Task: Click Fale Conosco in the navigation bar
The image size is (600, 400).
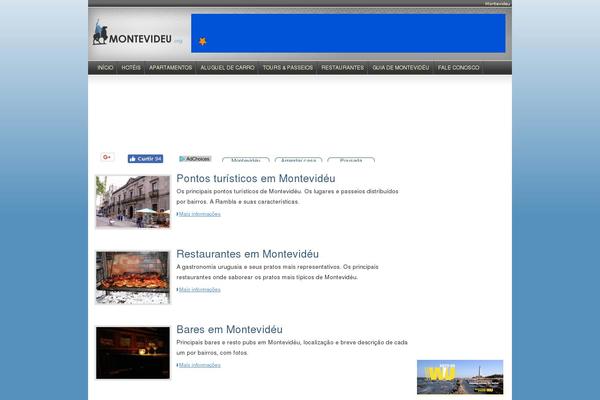Action: tap(458, 68)
